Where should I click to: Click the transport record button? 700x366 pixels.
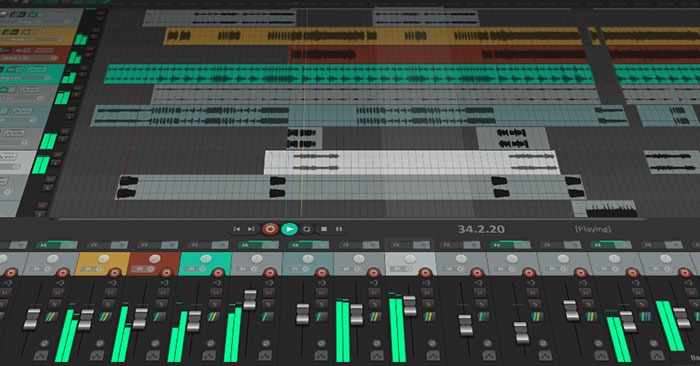270,229
